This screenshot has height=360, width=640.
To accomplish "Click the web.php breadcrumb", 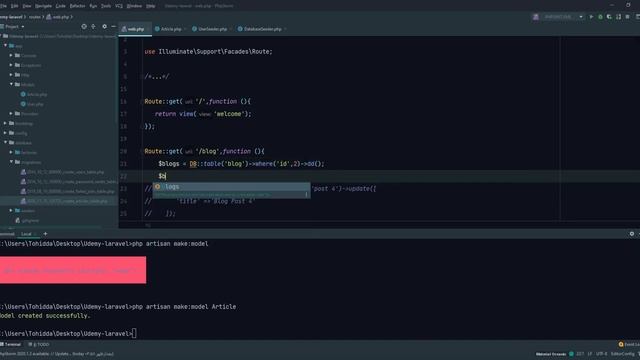I will pos(58,17).
